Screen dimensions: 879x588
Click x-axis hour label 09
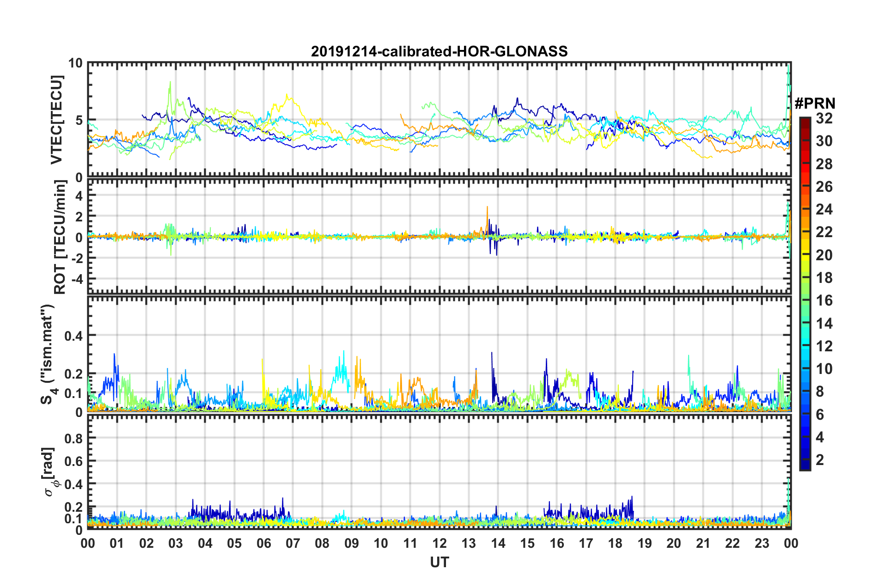(352, 543)
